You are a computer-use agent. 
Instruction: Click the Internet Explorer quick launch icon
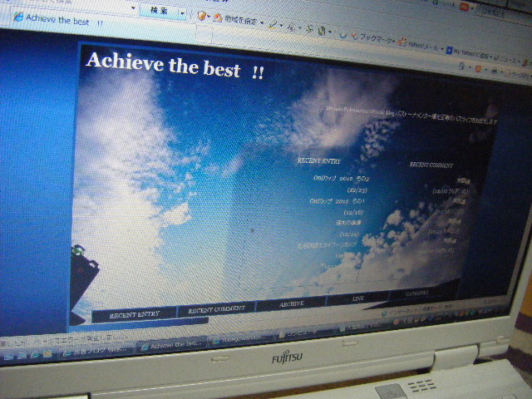(34, 355)
